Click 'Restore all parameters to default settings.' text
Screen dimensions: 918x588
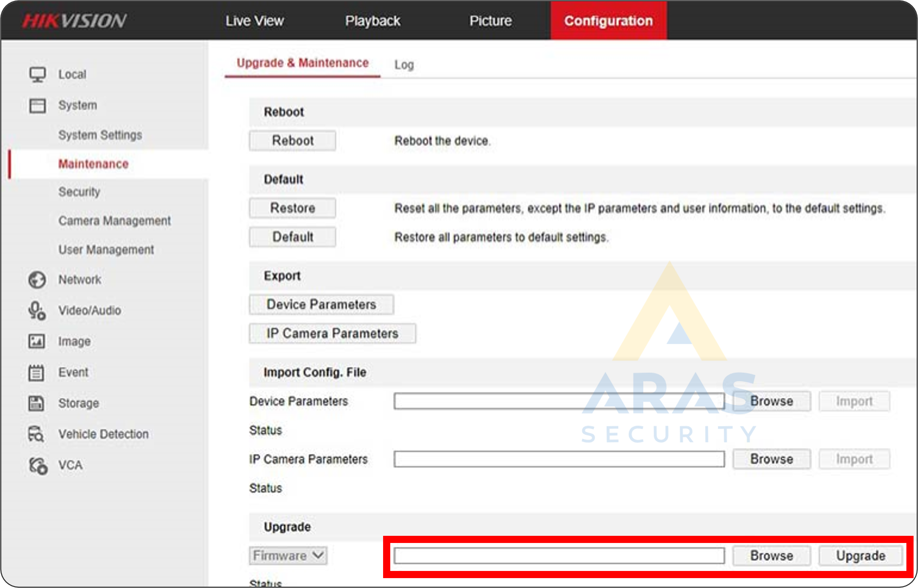(501, 237)
